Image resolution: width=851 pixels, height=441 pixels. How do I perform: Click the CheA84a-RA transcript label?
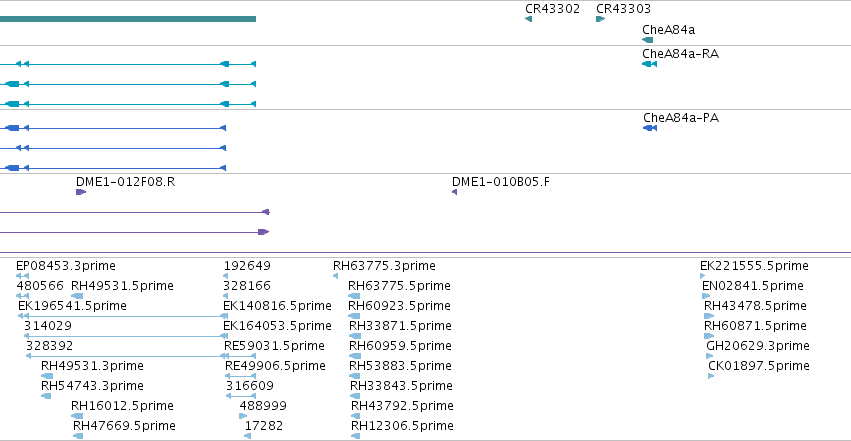click(681, 54)
